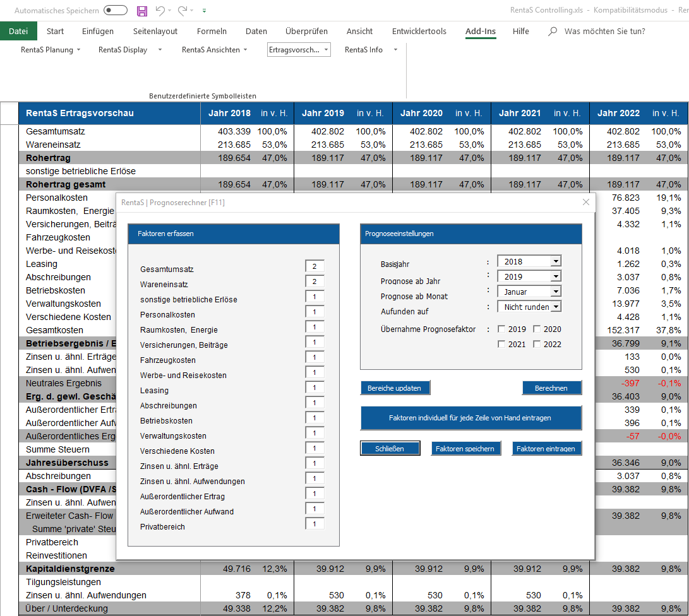Click 'Faktoren individuell für jede Zeile' button
Viewport: 689px width, 616px height.
point(470,418)
